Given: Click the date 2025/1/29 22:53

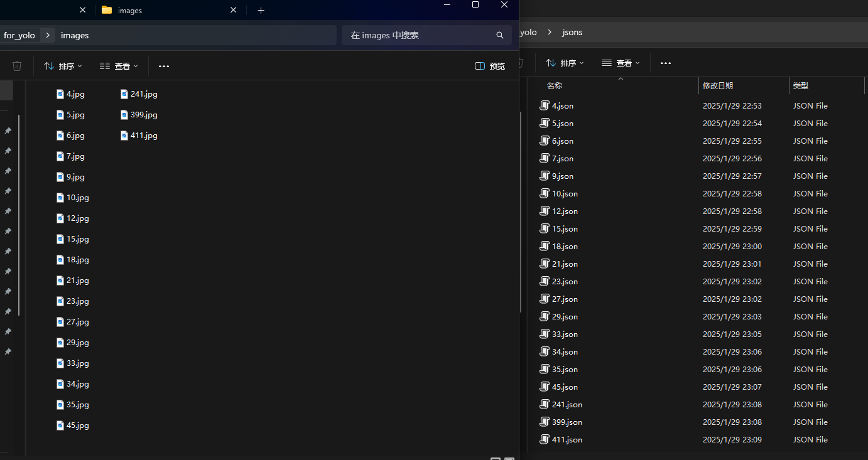Looking at the screenshot, I should (x=732, y=106).
